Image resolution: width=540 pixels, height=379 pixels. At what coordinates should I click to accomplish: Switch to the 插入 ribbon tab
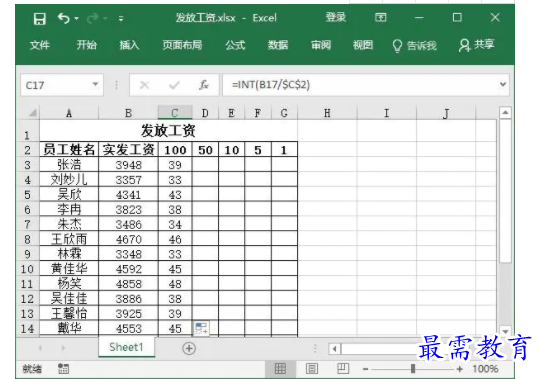coord(129,45)
